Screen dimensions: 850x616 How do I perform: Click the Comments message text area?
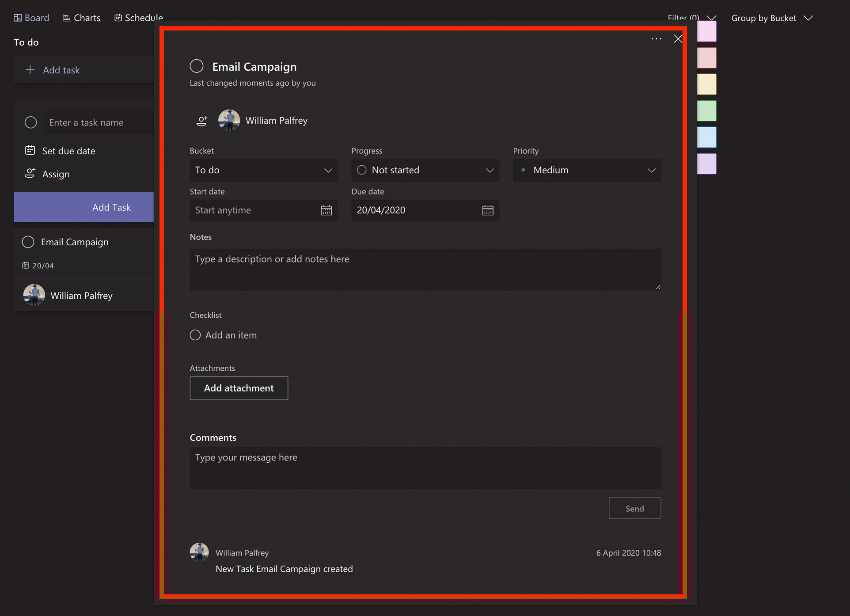coord(425,468)
